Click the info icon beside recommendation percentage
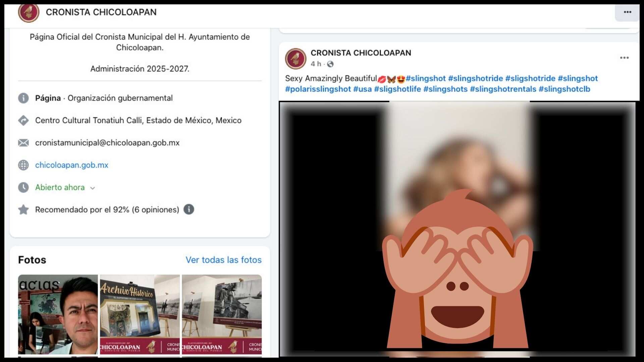Viewport: 644px width, 362px height. (x=189, y=209)
